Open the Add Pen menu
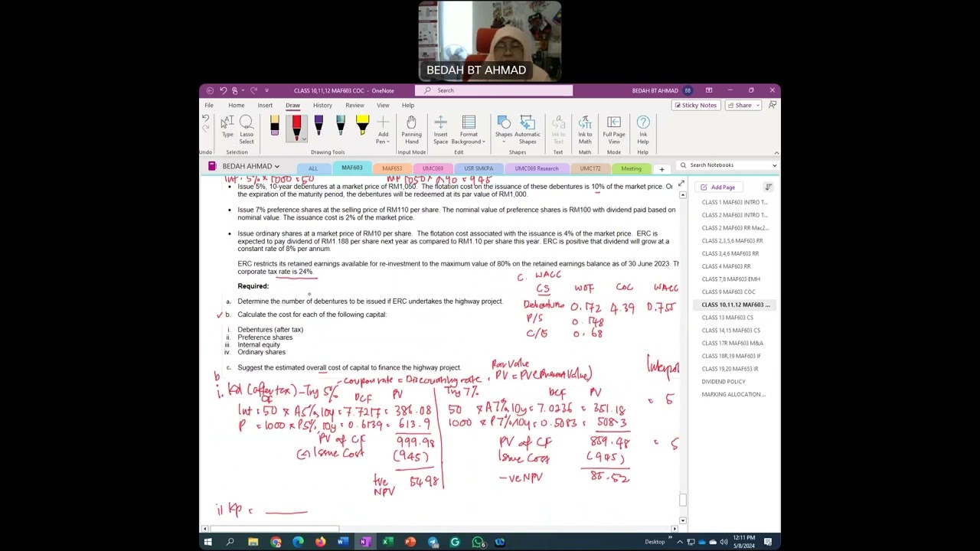Screen dimensions: 980x551 pos(383,130)
